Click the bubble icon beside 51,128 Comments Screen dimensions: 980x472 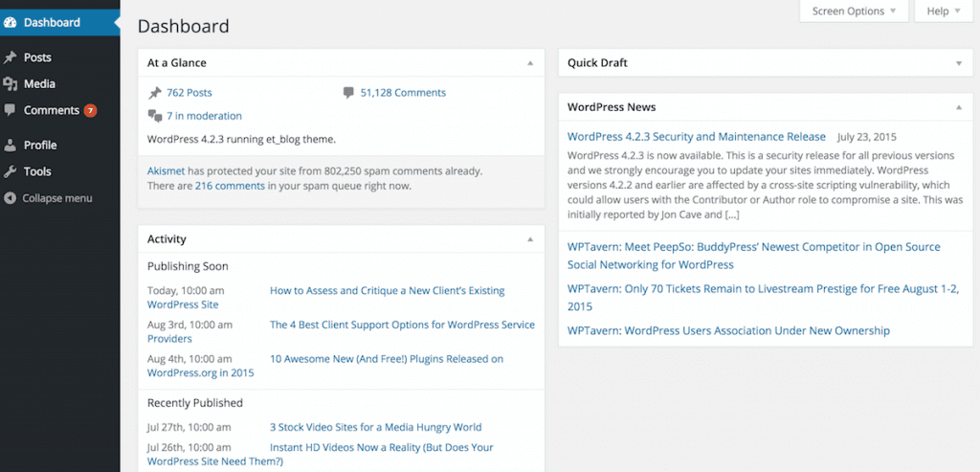348,93
